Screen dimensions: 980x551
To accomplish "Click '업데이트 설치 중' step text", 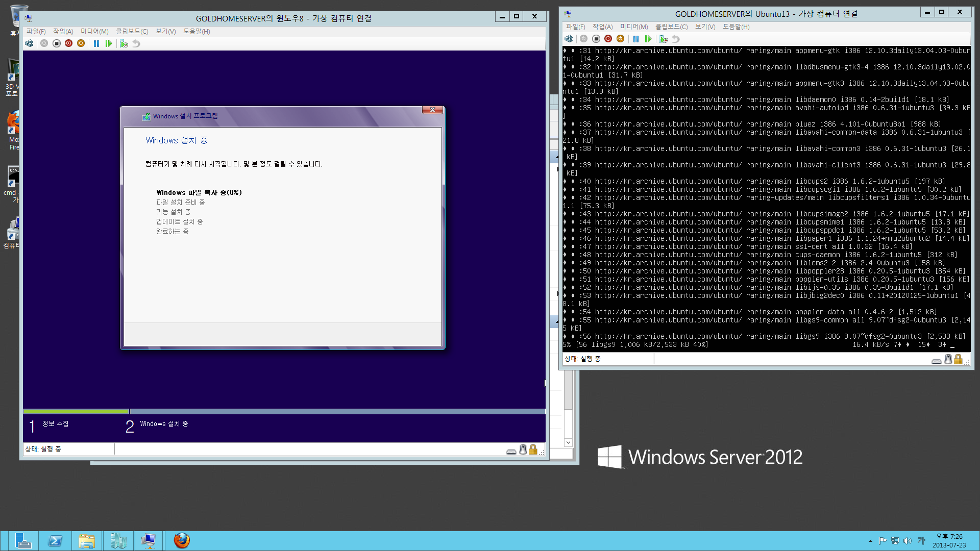I will [179, 222].
